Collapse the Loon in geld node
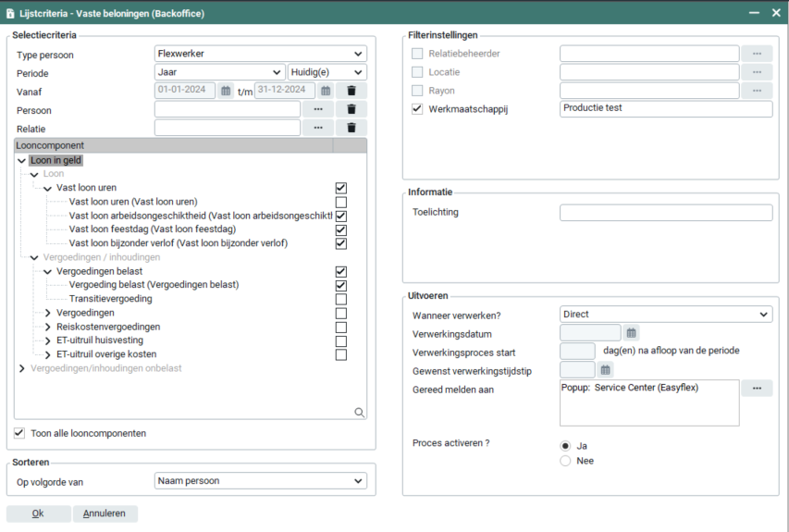Screen dimensions: 789x532 [x=21, y=160]
